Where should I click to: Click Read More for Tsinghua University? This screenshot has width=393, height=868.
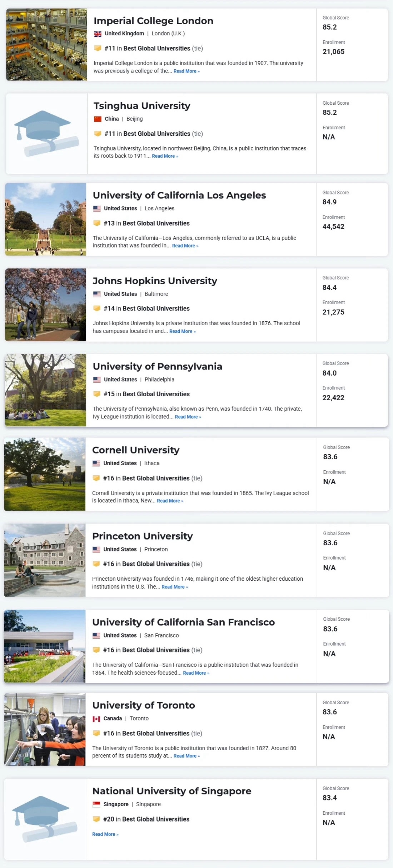[x=165, y=156]
